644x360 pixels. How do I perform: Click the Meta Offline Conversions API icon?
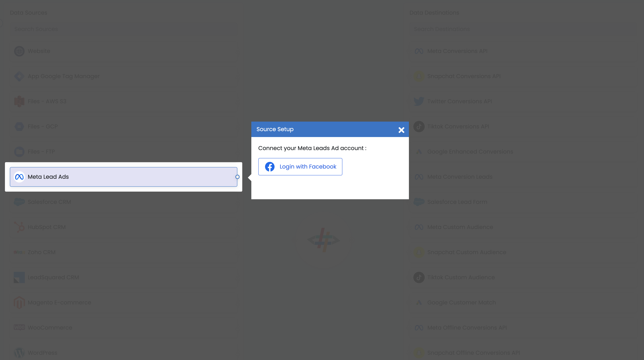coord(419,328)
